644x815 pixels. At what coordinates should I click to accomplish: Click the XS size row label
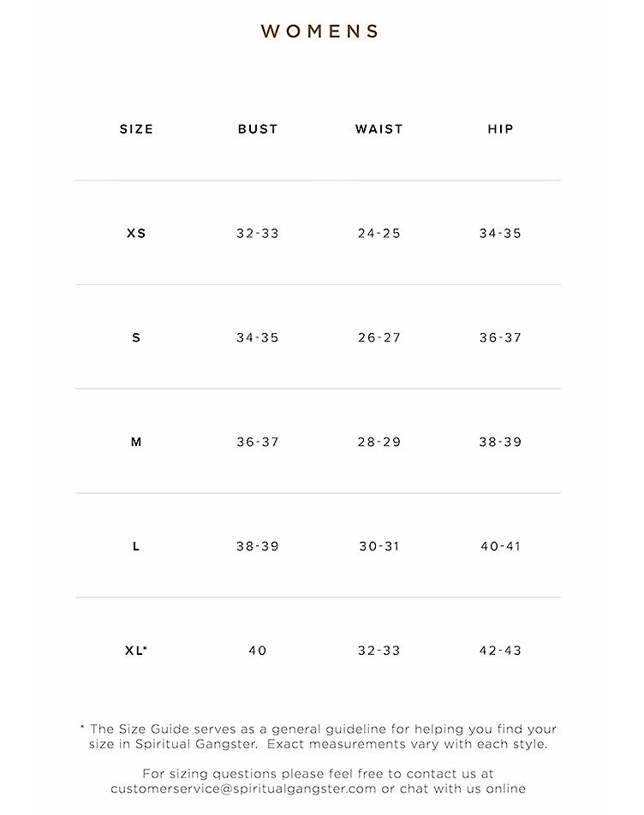136,234
